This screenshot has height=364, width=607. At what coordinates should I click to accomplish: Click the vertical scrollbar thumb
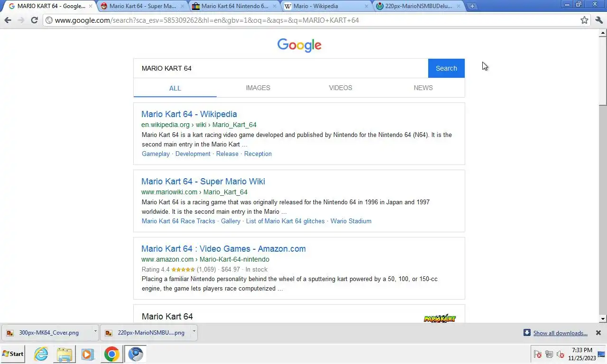click(x=603, y=71)
